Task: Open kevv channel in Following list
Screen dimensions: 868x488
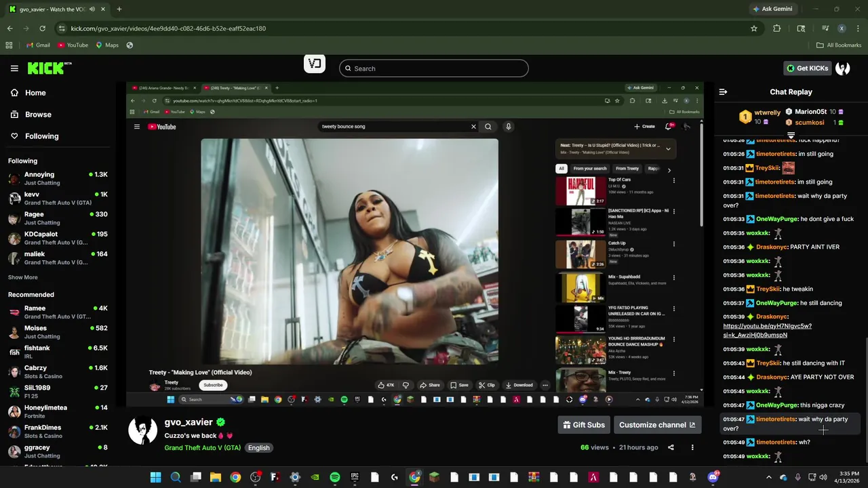Action: pyautogui.click(x=58, y=198)
